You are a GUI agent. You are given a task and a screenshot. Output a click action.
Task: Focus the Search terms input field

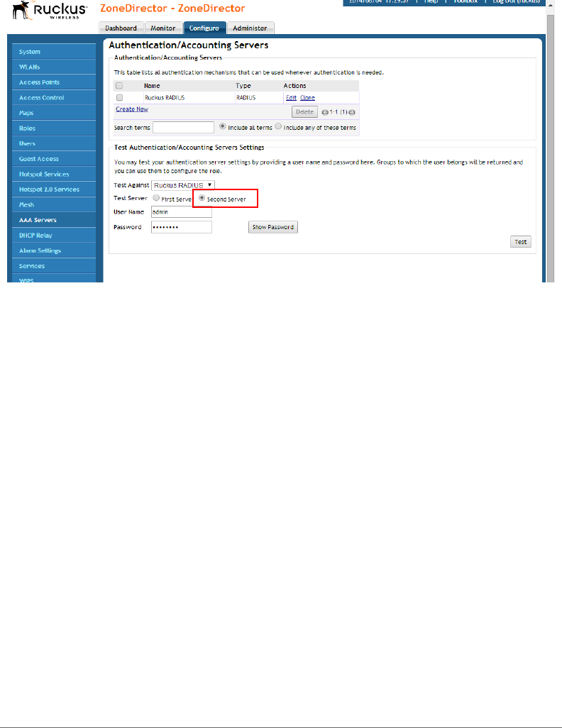point(184,127)
